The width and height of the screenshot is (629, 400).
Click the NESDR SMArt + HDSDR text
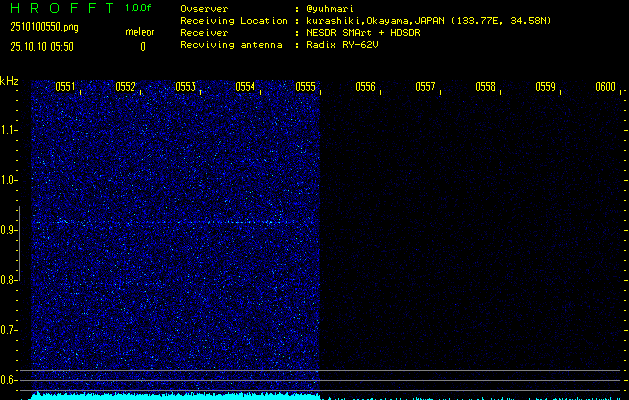click(x=363, y=33)
